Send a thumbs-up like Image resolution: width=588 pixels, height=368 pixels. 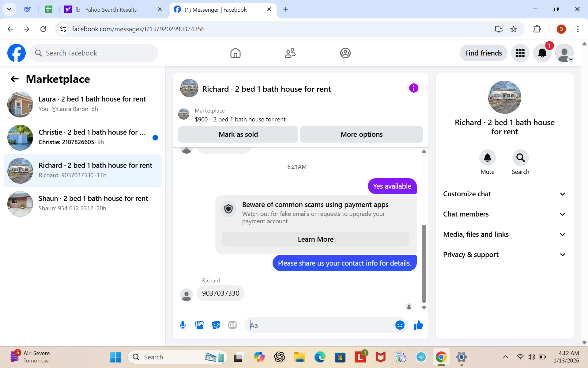[418, 325]
